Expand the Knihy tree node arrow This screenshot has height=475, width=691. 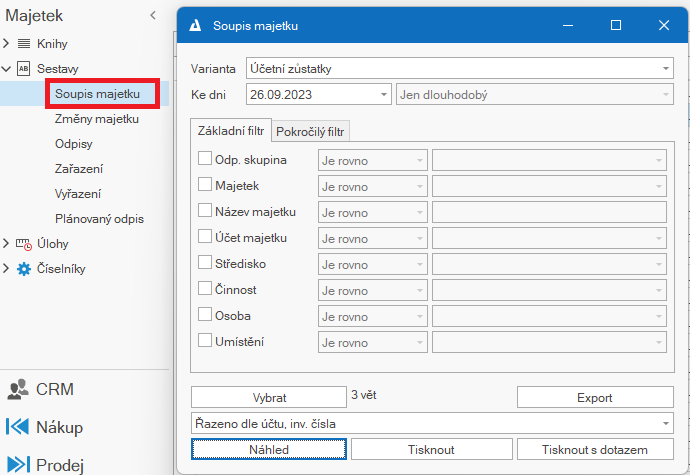pos(6,43)
